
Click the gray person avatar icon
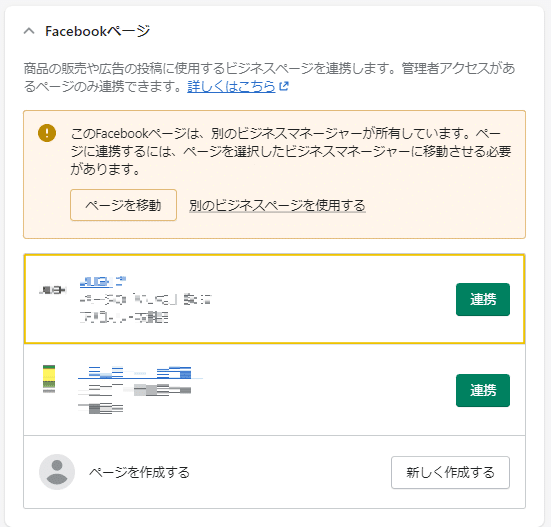pos(57,472)
